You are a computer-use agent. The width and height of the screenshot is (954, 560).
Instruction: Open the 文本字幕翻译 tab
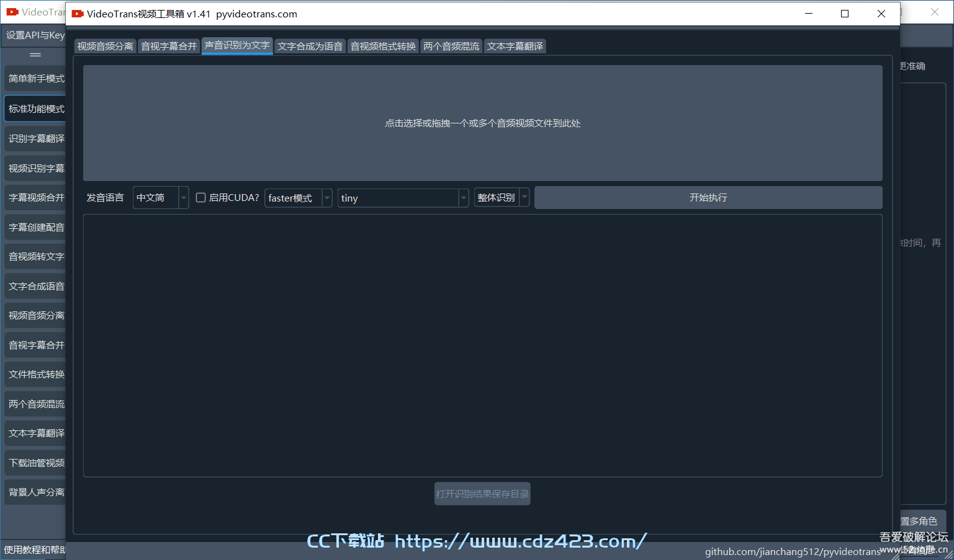(x=515, y=46)
